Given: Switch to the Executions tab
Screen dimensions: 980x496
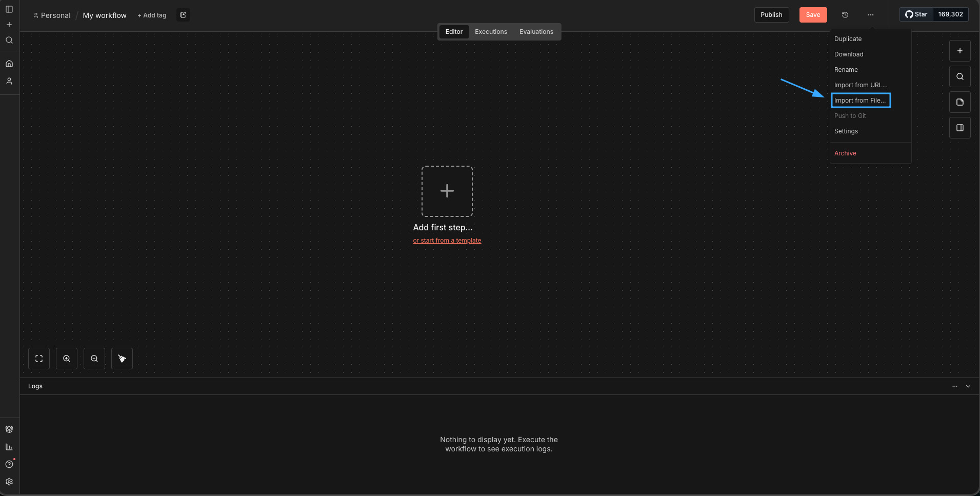Looking at the screenshot, I should pyautogui.click(x=491, y=32).
